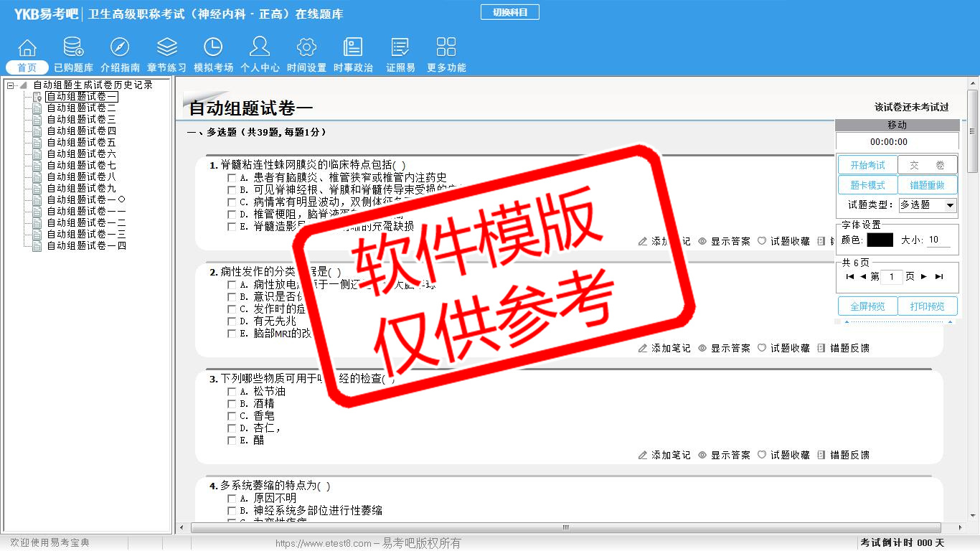This screenshot has height=551, width=980.
Task: Switch to 题卡模式
Action: 868,185
